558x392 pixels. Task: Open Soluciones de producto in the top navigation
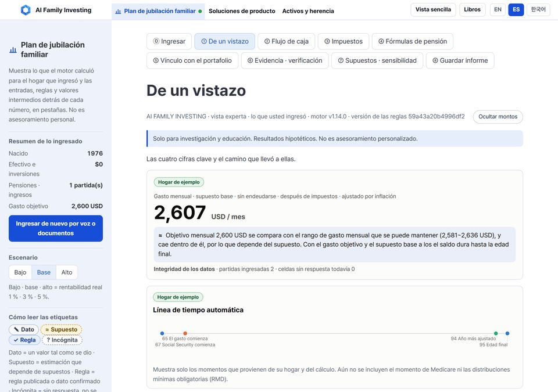[242, 11]
